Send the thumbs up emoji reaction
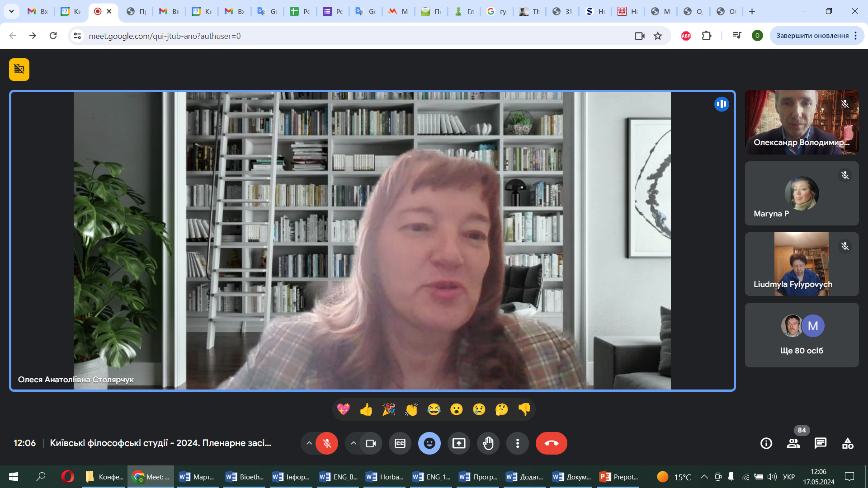This screenshot has height=488, width=868. (366, 409)
